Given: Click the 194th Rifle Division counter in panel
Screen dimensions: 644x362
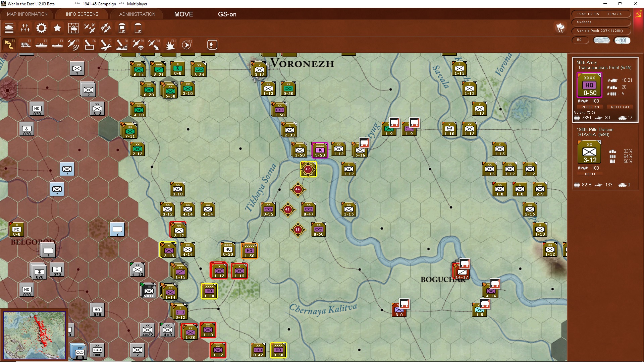Looking at the screenshot, I should (589, 152).
